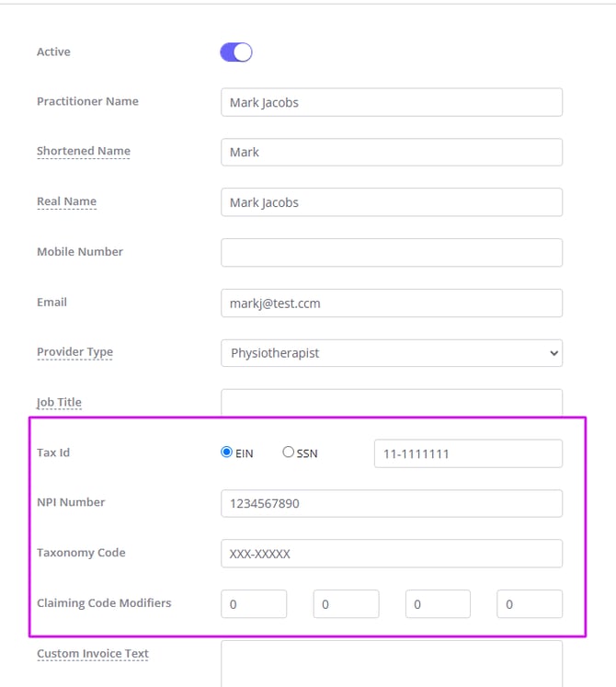The width and height of the screenshot is (616, 687).
Task: Click the Custom Invoice Text area
Action: pos(391,662)
